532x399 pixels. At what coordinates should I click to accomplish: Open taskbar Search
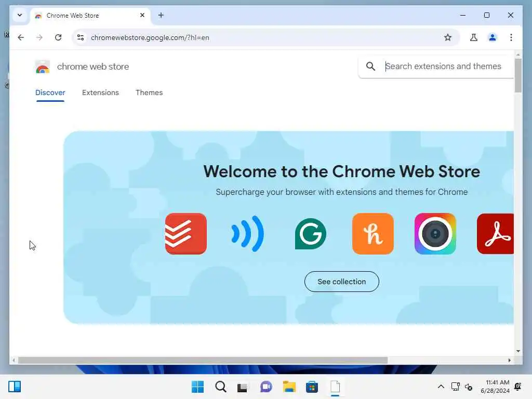click(220, 387)
